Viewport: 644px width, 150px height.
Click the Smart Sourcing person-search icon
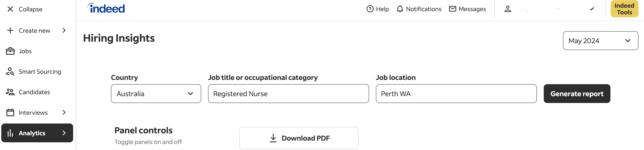tap(10, 72)
